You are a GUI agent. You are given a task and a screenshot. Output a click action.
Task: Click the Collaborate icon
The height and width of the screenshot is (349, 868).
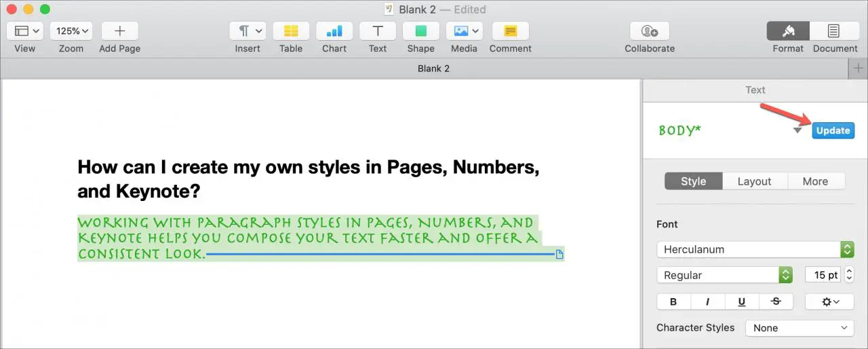[x=650, y=31]
